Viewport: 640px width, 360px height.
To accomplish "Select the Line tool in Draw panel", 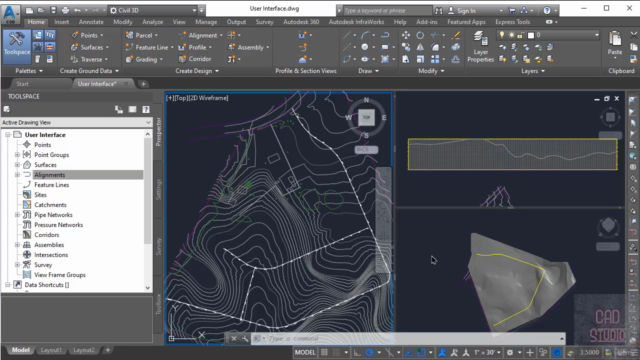I will pyautogui.click(x=347, y=35).
